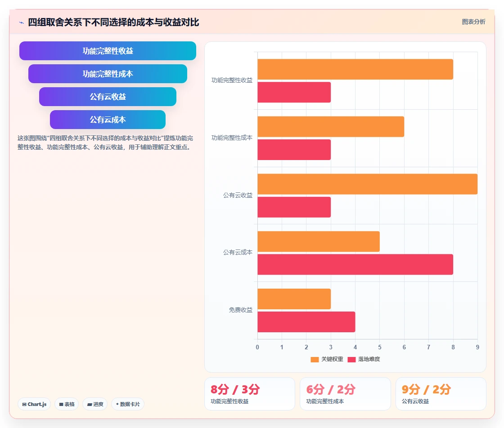This screenshot has width=504, height=428.
Task: Click the 进度 tag chip
Action: coord(95,404)
